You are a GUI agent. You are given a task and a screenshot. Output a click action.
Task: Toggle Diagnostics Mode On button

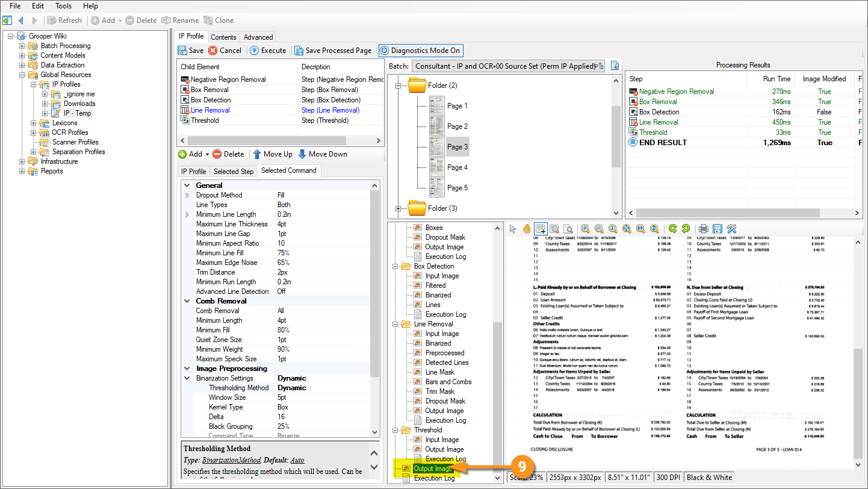421,51
